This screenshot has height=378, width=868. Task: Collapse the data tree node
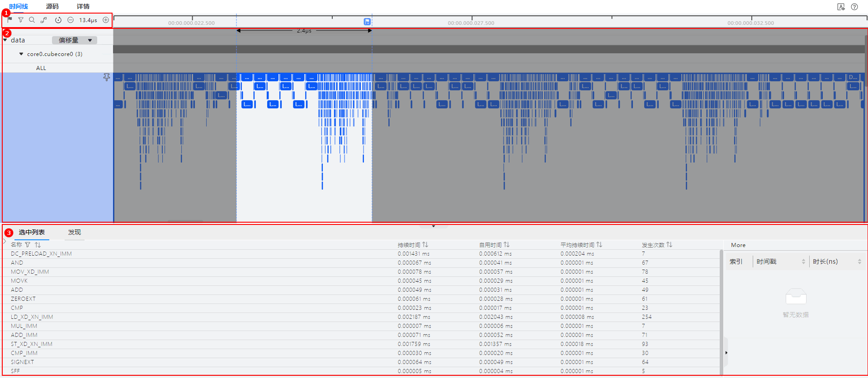pos(5,40)
